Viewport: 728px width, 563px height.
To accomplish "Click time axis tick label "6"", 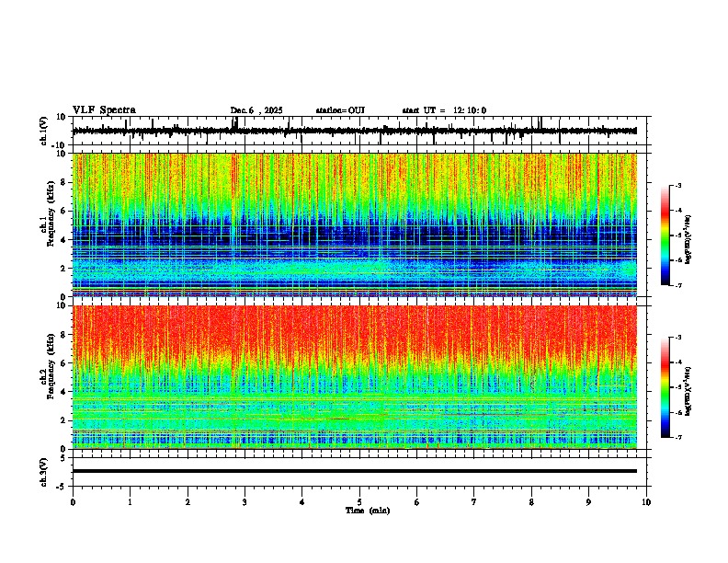I will click(x=417, y=502).
